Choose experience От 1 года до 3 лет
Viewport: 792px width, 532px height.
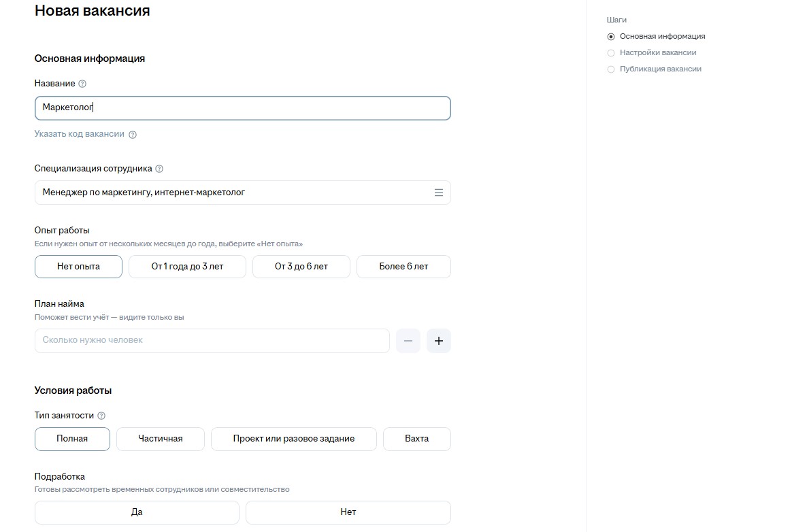(x=187, y=267)
